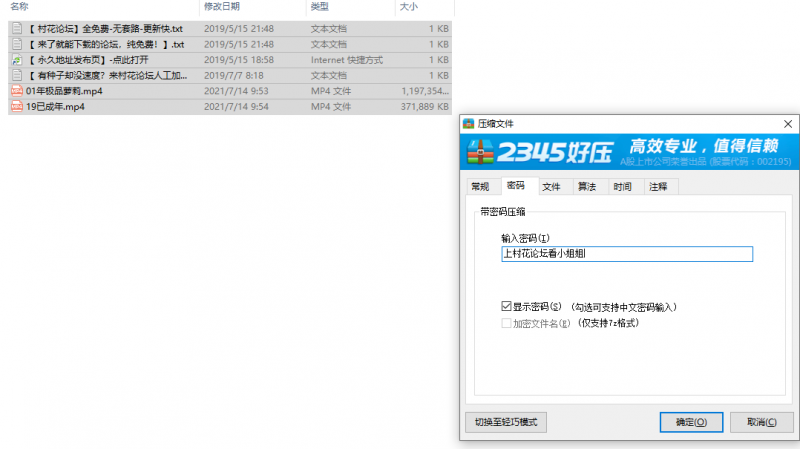
Task: Click into the 输入密码 text field
Action: tap(626, 254)
